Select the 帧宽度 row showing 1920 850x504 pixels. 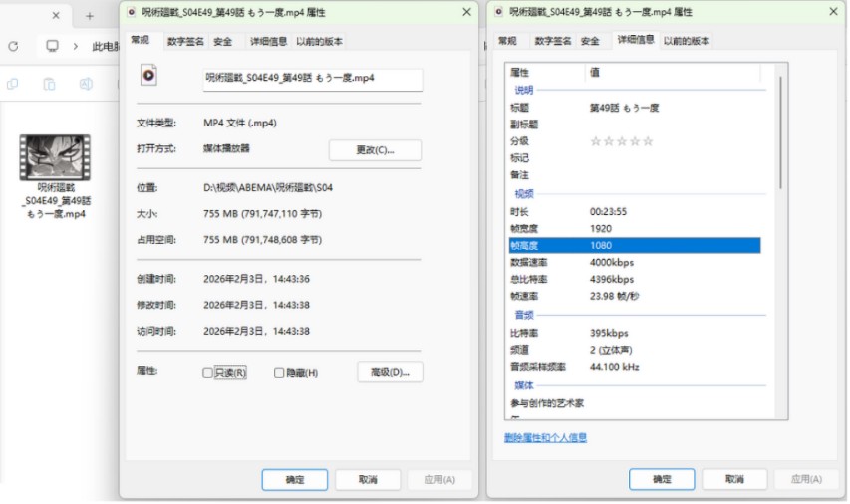(x=635, y=229)
